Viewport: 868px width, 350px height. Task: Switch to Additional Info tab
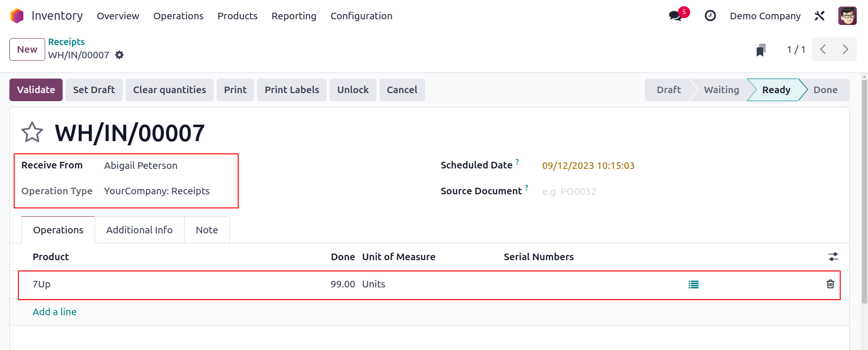139,230
